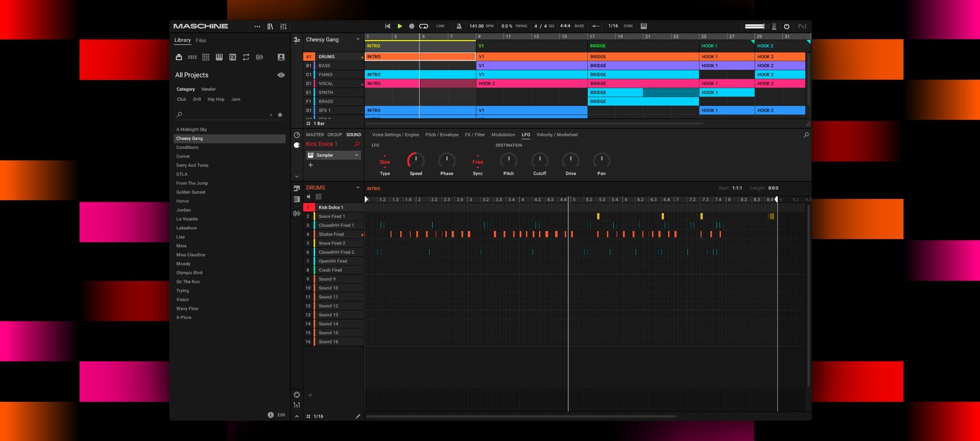Open the Pitch / Envelope tab

click(x=441, y=135)
